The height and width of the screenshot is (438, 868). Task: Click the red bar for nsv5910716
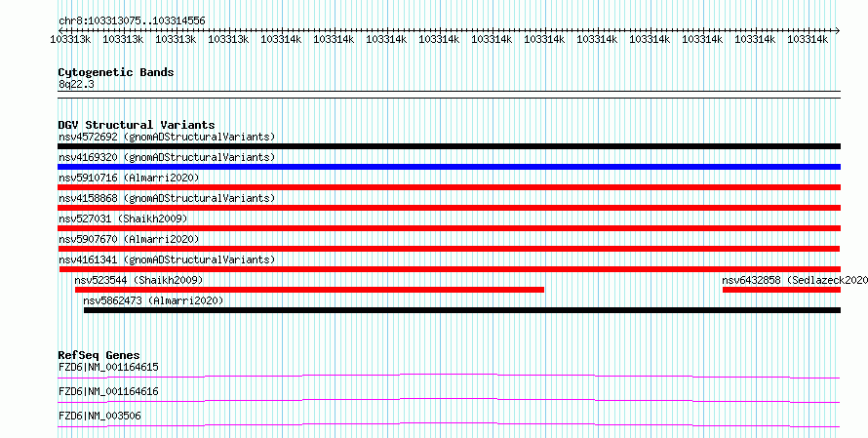click(449, 187)
